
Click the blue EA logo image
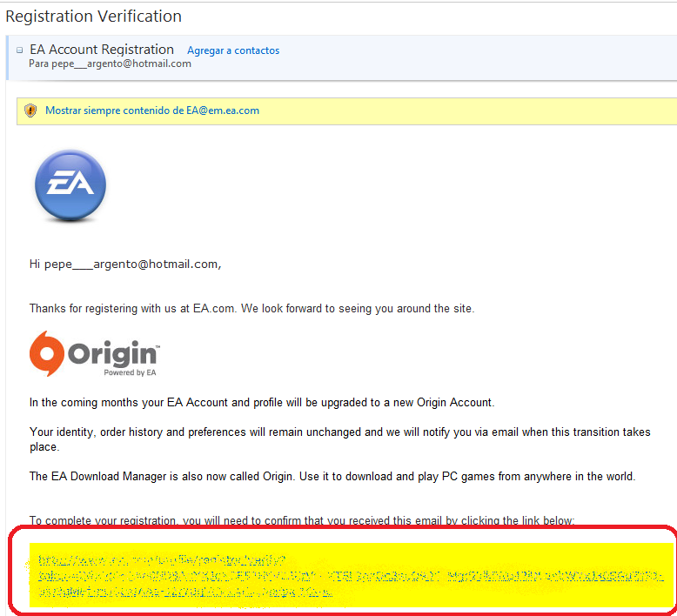pos(70,185)
